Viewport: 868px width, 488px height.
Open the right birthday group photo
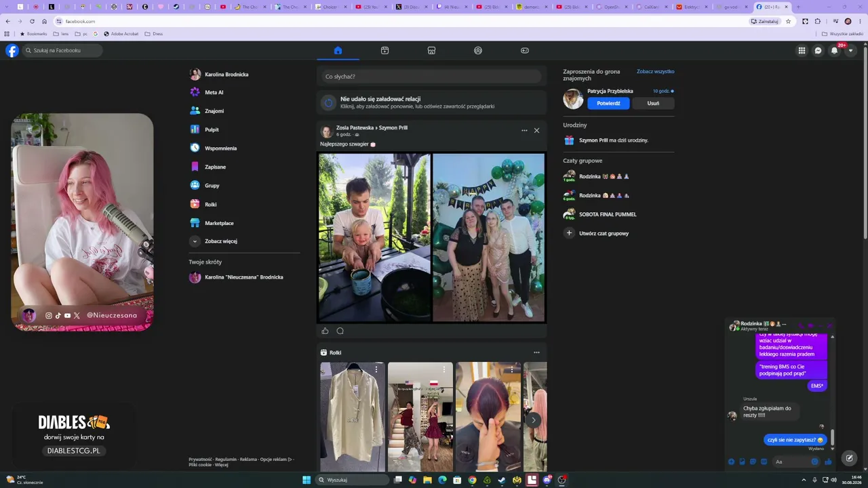coord(488,237)
